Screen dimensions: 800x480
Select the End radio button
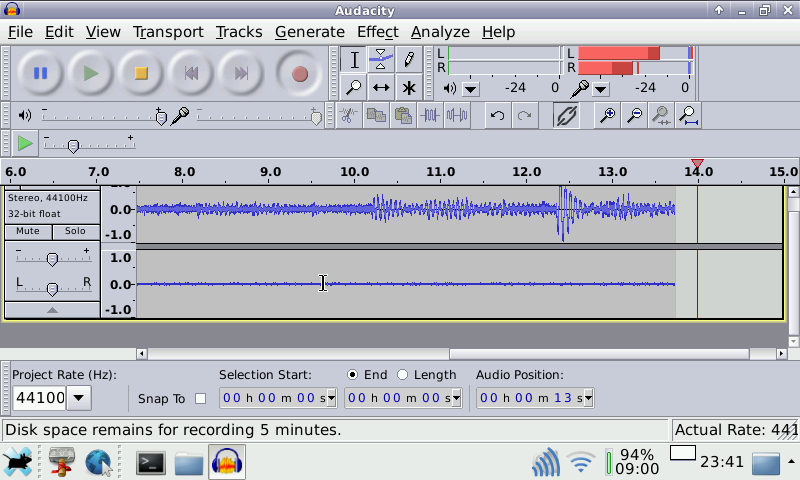tap(353, 375)
